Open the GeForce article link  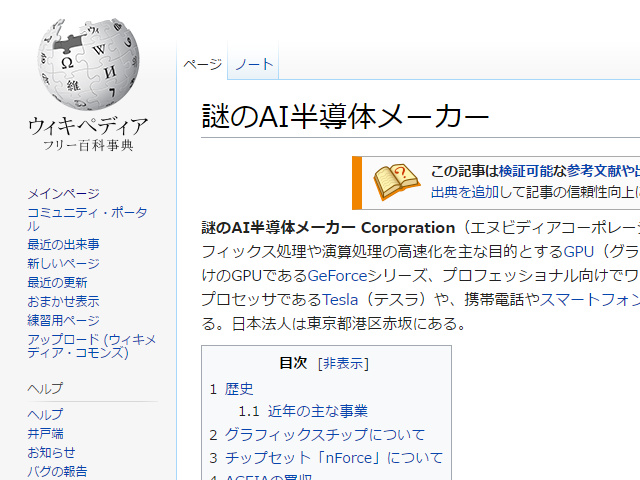[338, 276]
